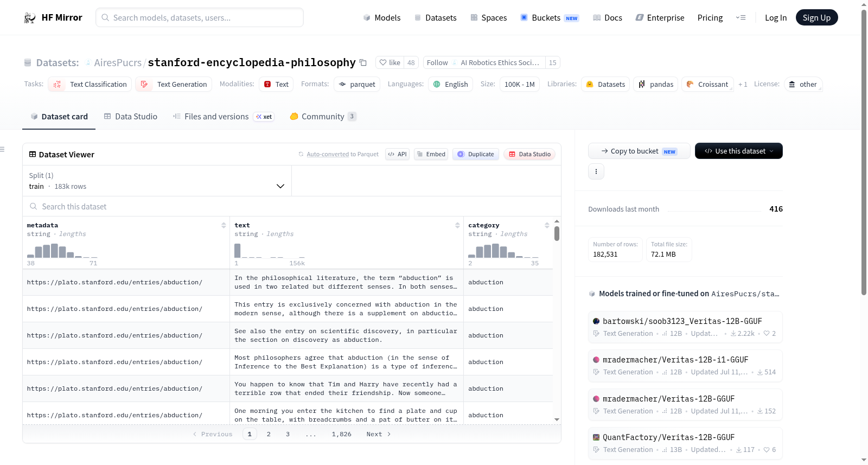Image resolution: width=868 pixels, height=465 pixels.
Task: Open mradermacher/Veritas-12B-i1-GGUF model card
Action: [685, 365]
